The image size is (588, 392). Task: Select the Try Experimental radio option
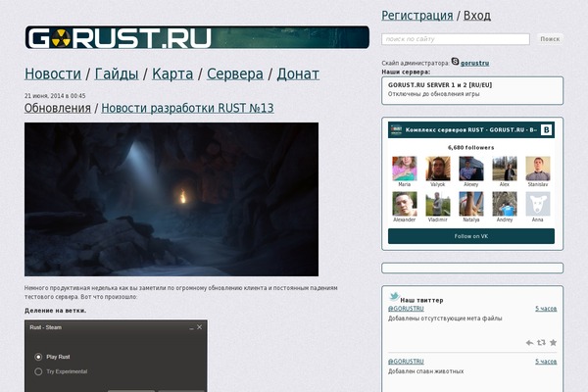point(38,371)
